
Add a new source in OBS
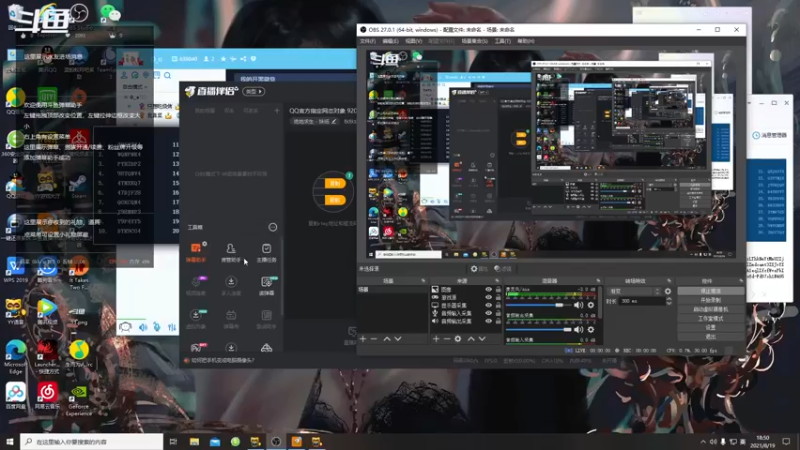point(436,339)
